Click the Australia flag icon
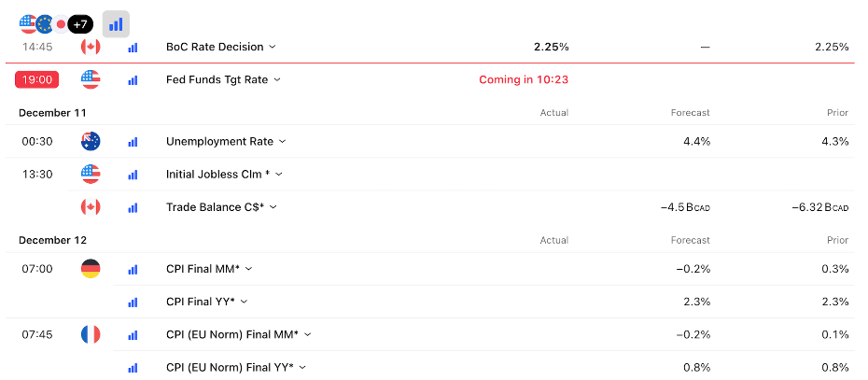The image size is (868, 380). click(x=91, y=142)
